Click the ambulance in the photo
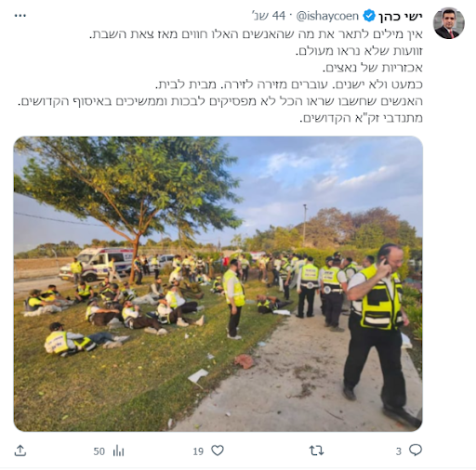 coord(99,264)
